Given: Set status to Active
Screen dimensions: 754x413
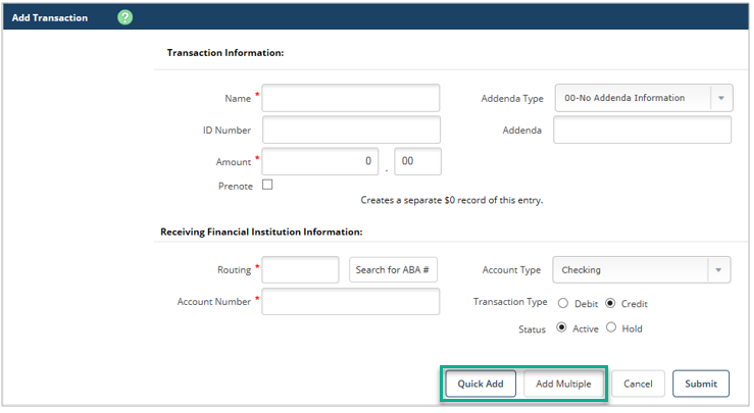Looking at the screenshot, I should (x=561, y=328).
